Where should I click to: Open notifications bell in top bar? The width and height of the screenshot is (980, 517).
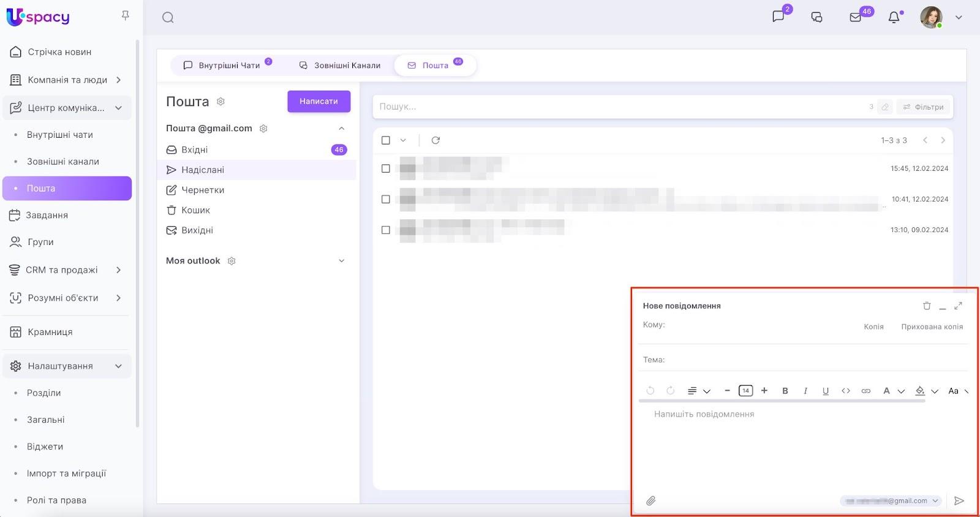coord(894,17)
